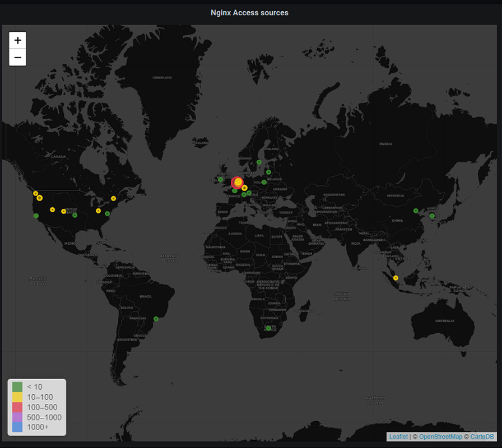Select the green marker in South Africa
This screenshot has width=502, height=448.
[268, 328]
